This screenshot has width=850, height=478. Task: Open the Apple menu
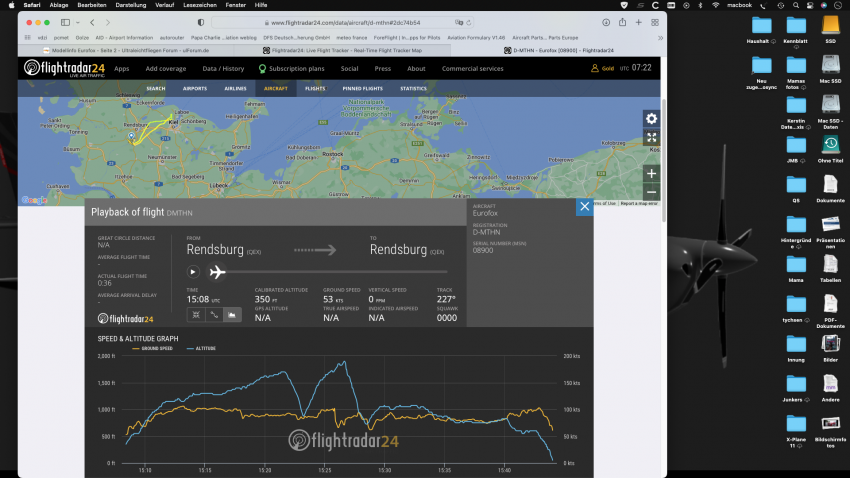pos(11,5)
